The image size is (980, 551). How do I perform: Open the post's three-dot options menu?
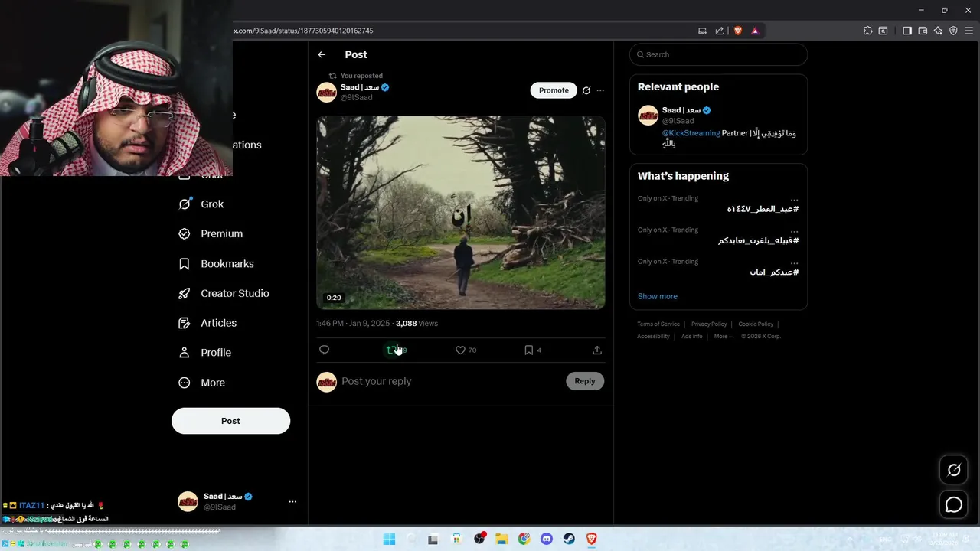coord(600,90)
